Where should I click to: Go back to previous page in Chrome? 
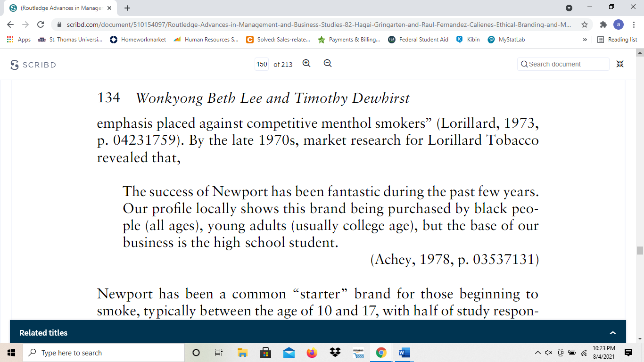click(10, 25)
